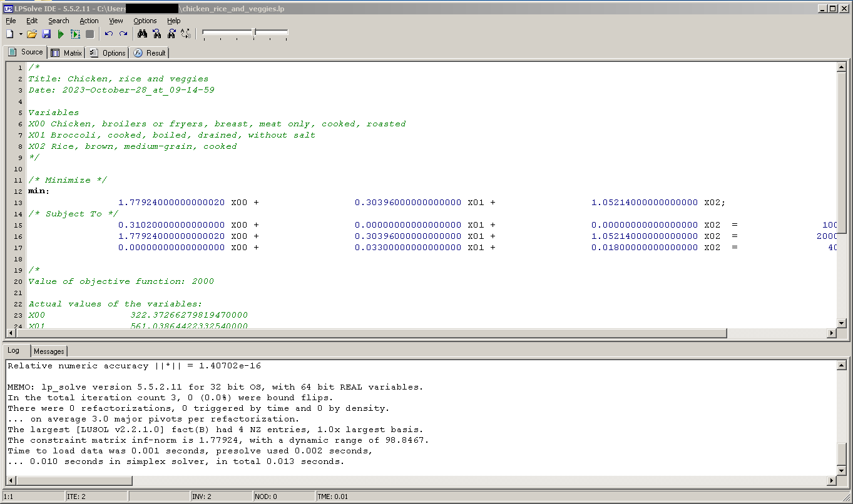Click the run-selection icon with dotted border
This screenshot has width=853, height=504.
(76, 34)
